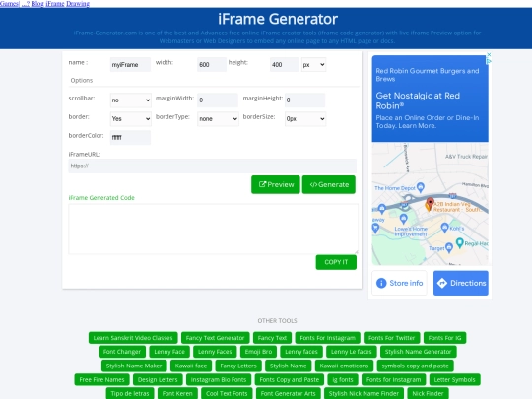The image size is (532, 399).
Task: Click the Store info button
Action: click(399, 283)
